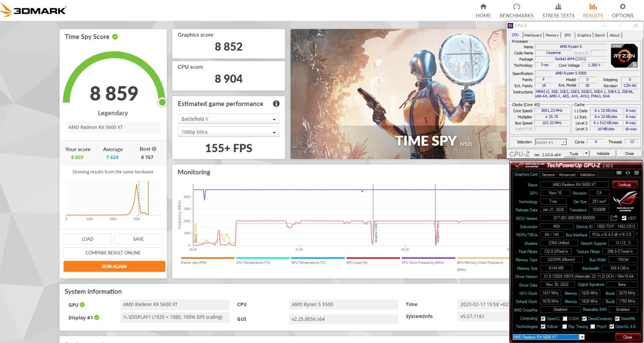Click the BIOS export share icon in GPU-Z
The image size is (644, 343).
pos(614,218)
